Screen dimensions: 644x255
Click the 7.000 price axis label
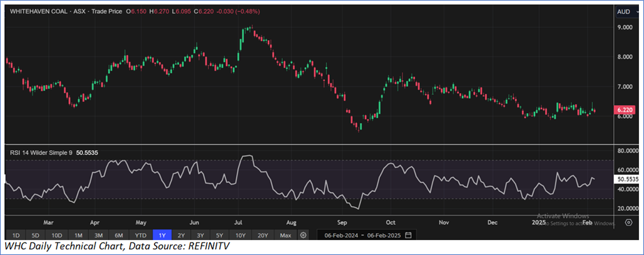click(625, 87)
